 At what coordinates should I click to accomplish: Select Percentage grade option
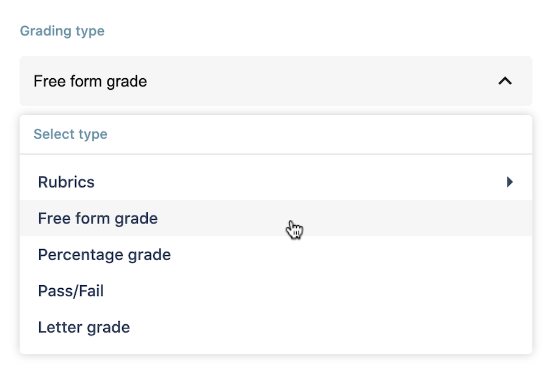pos(275,255)
